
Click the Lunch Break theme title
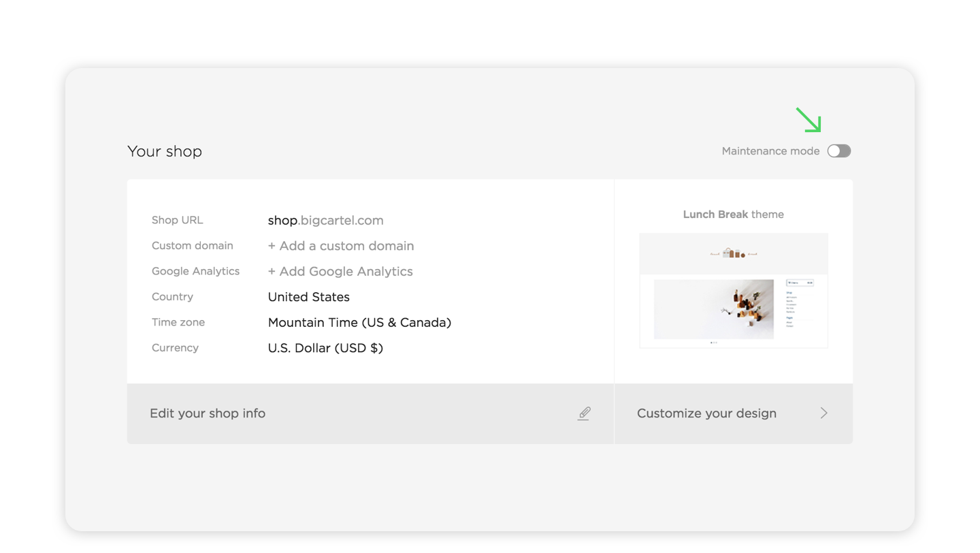(x=734, y=215)
